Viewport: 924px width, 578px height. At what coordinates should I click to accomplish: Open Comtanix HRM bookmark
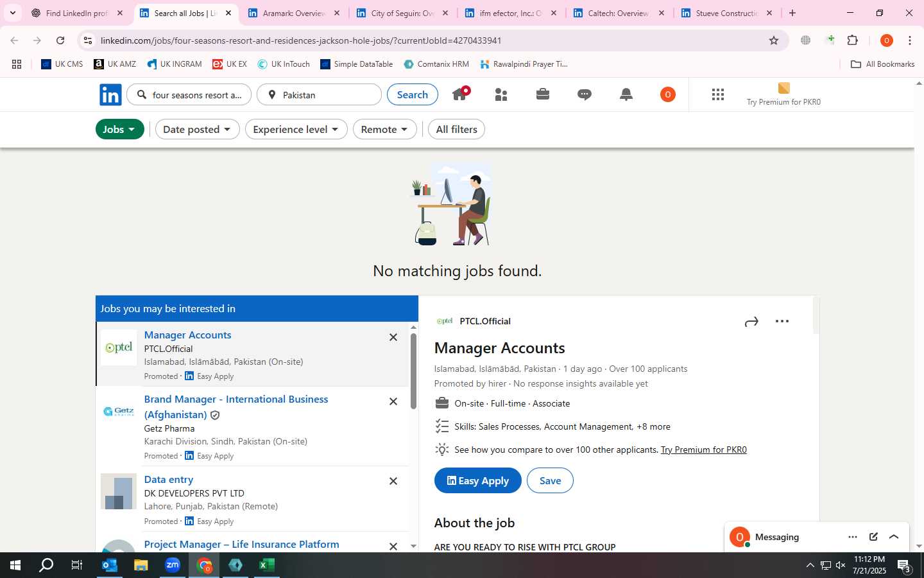436,64
